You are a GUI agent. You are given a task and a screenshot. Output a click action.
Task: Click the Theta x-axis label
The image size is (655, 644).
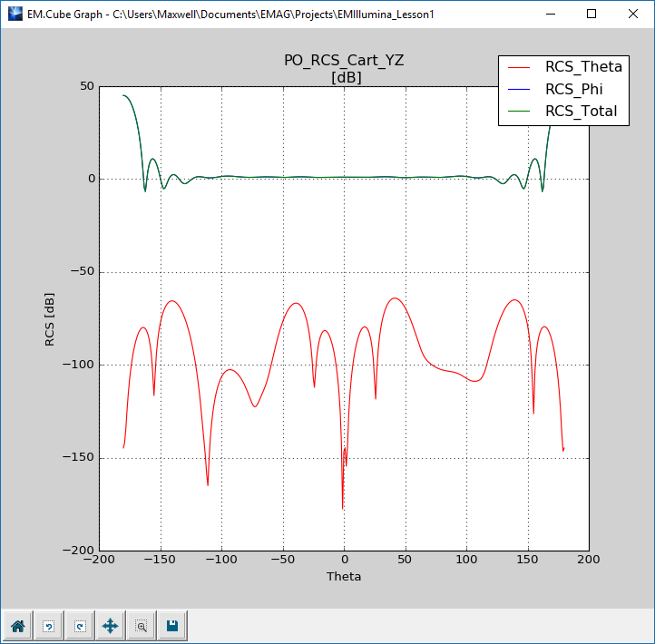click(x=344, y=576)
